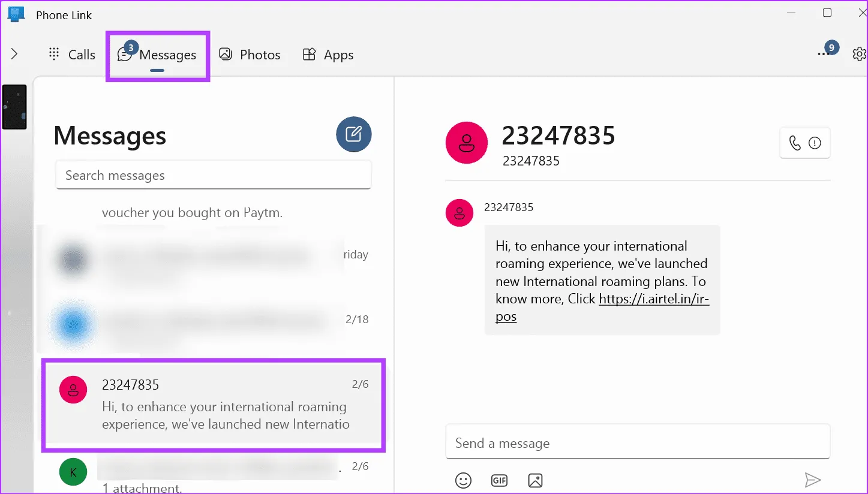
Task: Open contact info icon in conversation header
Action: click(x=815, y=143)
